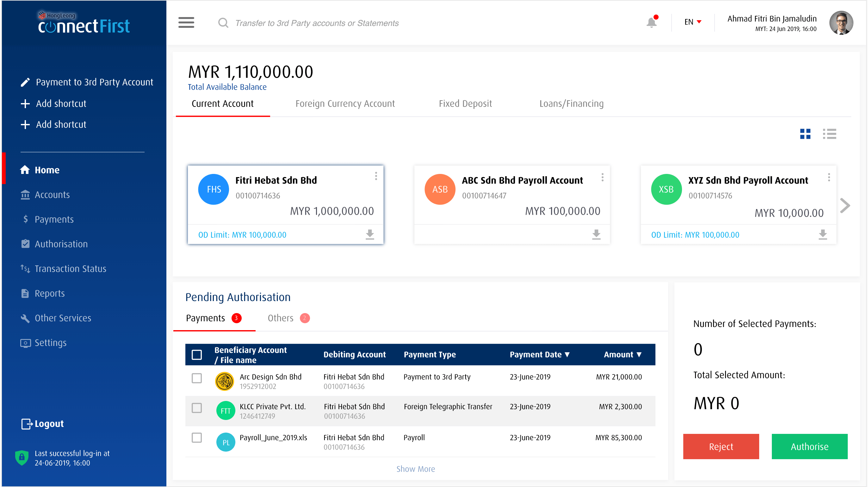Click the search input field

[317, 23]
